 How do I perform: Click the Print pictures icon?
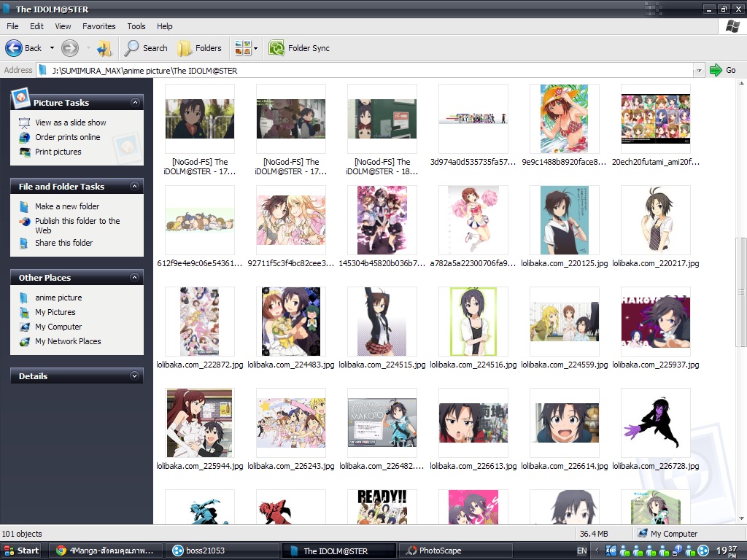[24, 152]
